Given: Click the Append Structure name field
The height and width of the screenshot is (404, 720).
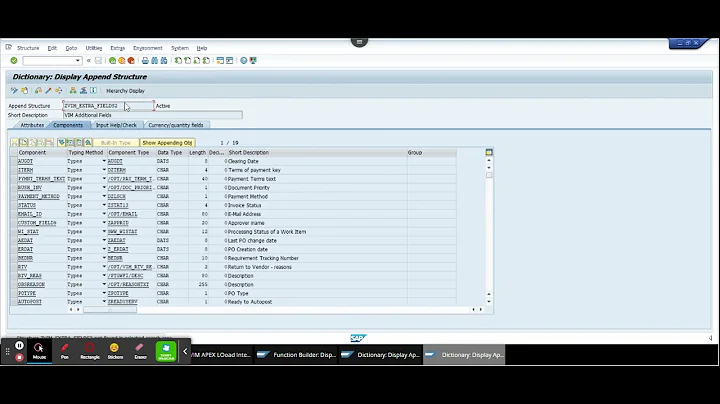Looking at the screenshot, I should point(108,106).
